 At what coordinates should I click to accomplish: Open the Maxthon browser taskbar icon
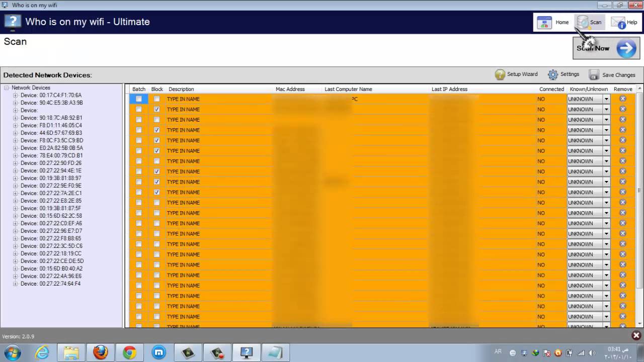(159, 353)
